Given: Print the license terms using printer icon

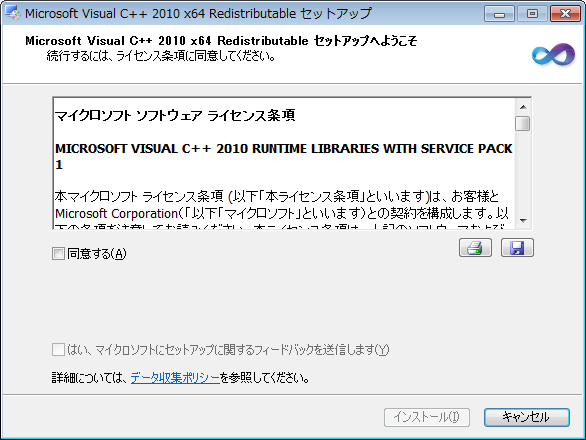Looking at the screenshot, I should 475,247.
